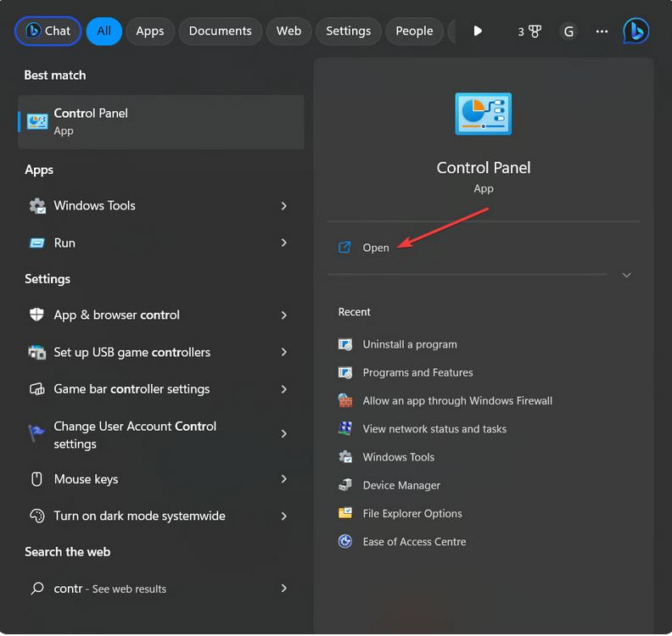Filter results by Documents
Viewport: 672px width, 636px height.
pyautogui.click(x=221, y=31)
